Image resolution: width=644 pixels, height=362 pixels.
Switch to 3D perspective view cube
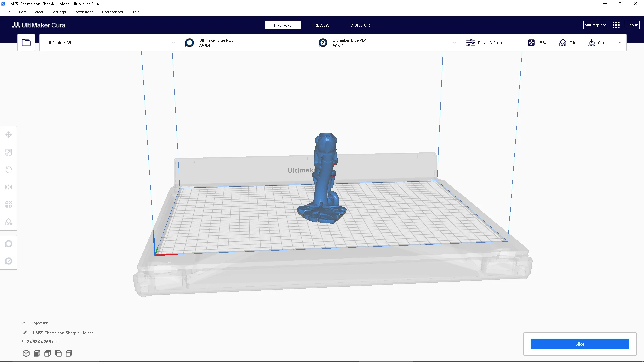point(26,353)
